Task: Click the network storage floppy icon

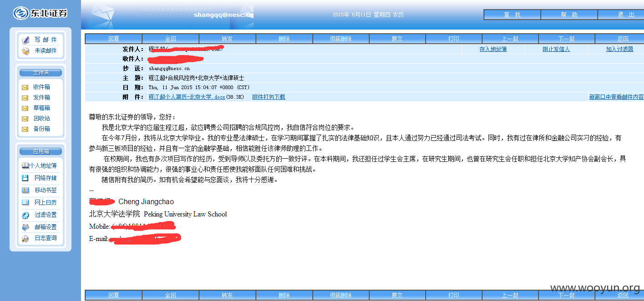Action: 25,178
